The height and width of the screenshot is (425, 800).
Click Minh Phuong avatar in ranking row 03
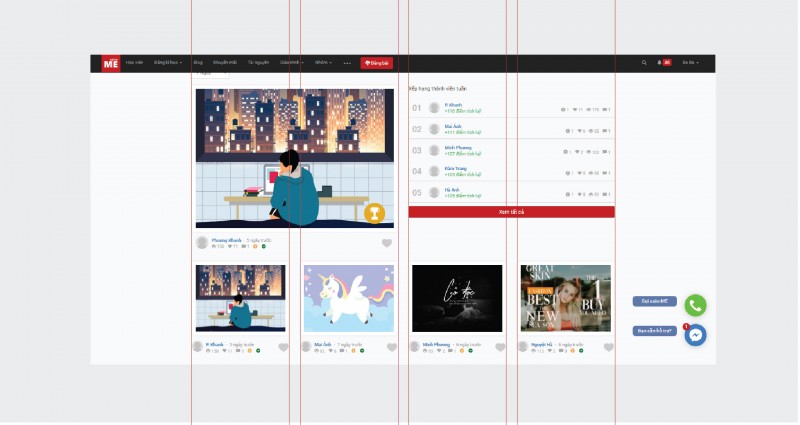pyautogui.click(x=434, y=150)
